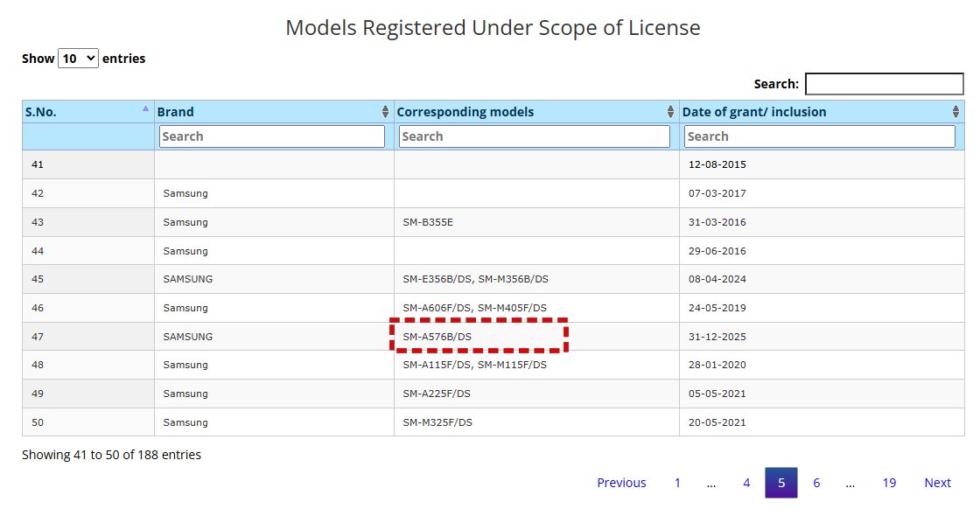
Task: Click the Corresponding models search filter field
Action: pos(535,136)
